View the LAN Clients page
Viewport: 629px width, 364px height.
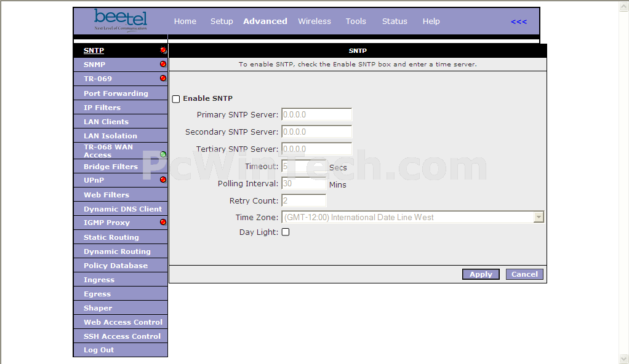click(106, 122)
